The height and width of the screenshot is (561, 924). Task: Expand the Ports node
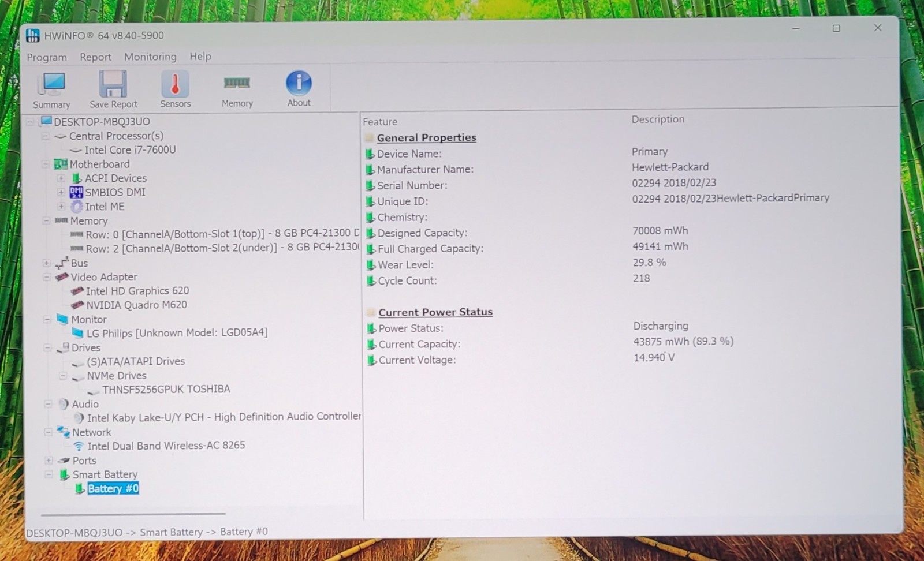(49, 461)
